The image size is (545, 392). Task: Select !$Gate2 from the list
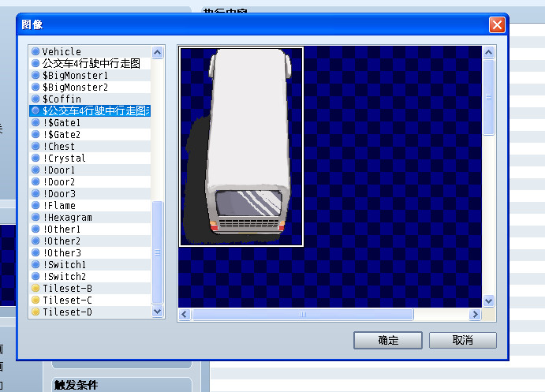(90, 134)
